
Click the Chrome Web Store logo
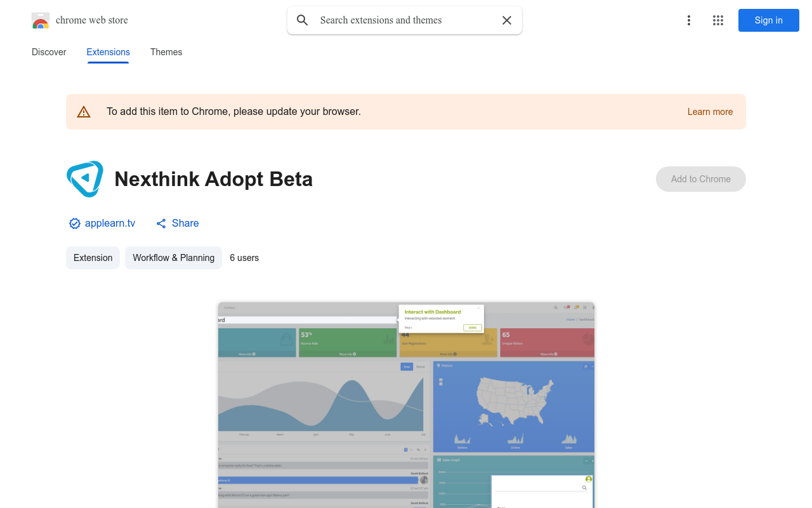click(x=41, y=20)
